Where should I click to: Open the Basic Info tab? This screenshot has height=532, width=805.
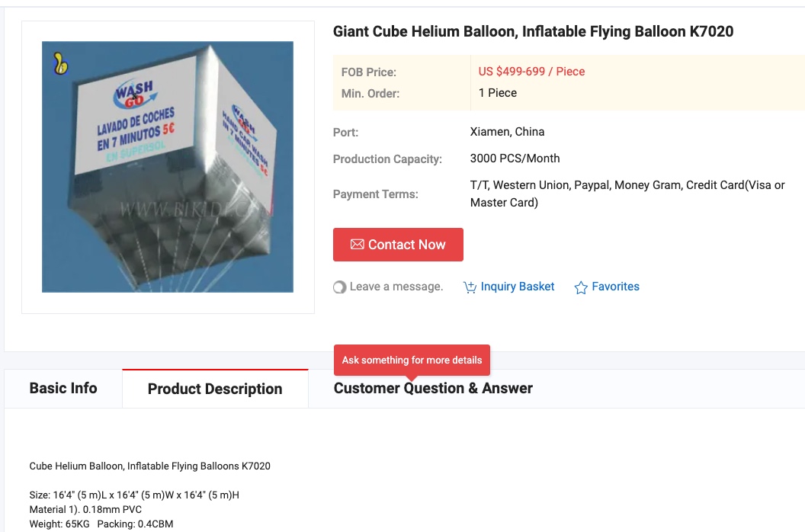click(63, 388)
